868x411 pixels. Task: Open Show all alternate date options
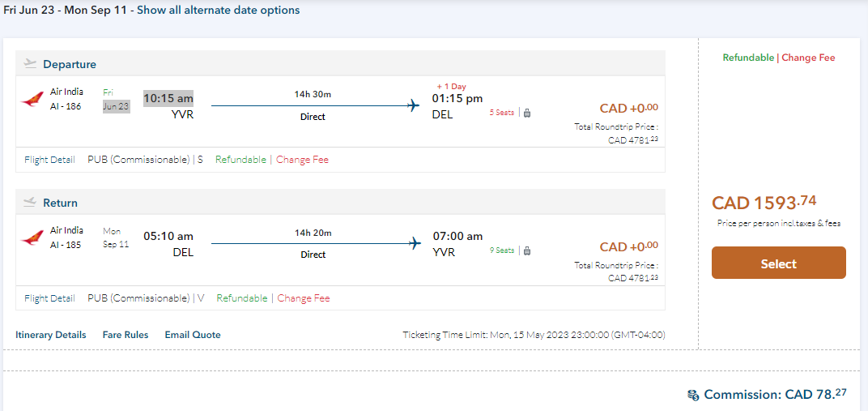[218, 11]
